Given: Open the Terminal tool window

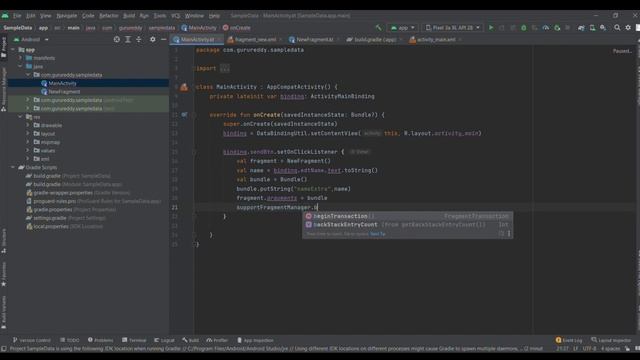Looking at the screenshot, I should [x=134, y=340].
